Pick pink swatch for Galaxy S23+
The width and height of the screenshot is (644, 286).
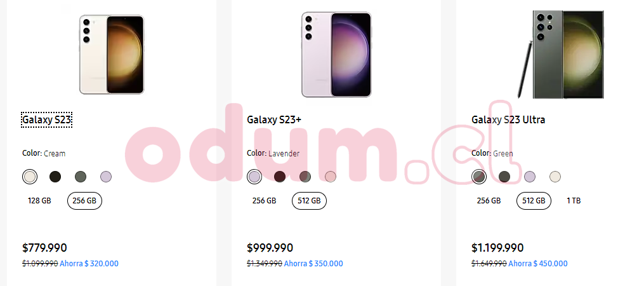pyautogui.click(x=331, y=177)
